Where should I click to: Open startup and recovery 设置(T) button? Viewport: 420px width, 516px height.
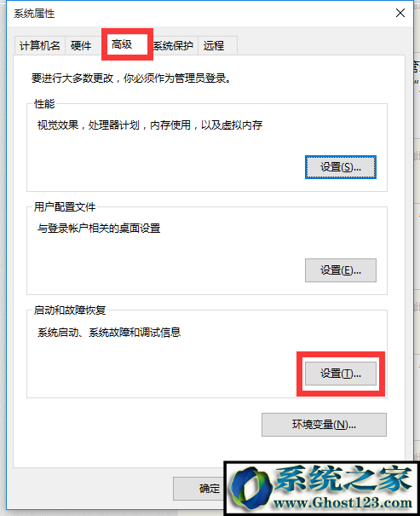coord(341,374)
